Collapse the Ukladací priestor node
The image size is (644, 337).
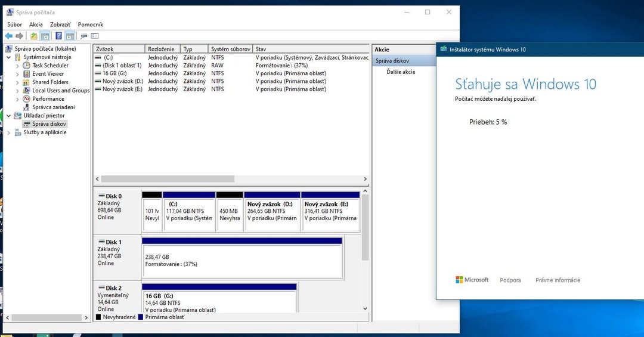(x=8, y=116)
